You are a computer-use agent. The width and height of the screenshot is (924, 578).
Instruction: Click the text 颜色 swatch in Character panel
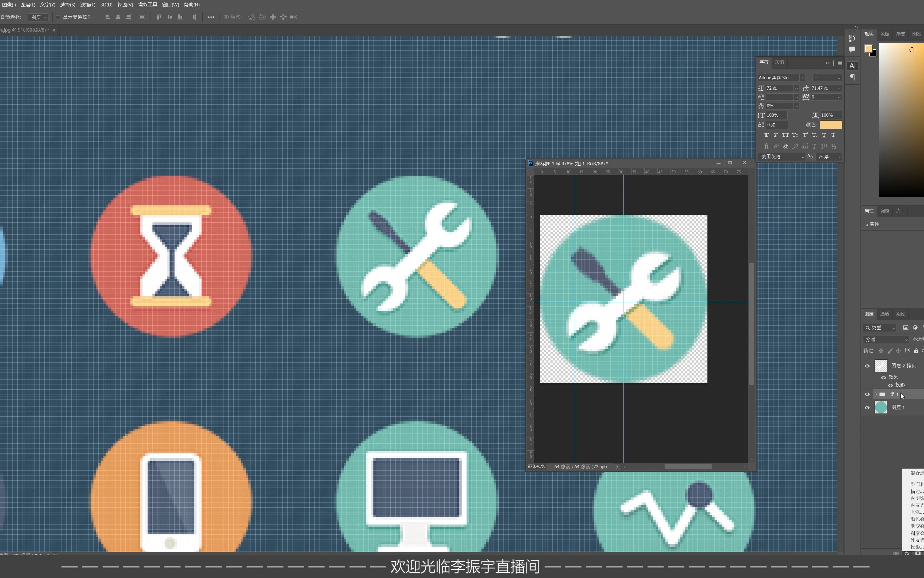pyautogui.click(x=831, y=125)
